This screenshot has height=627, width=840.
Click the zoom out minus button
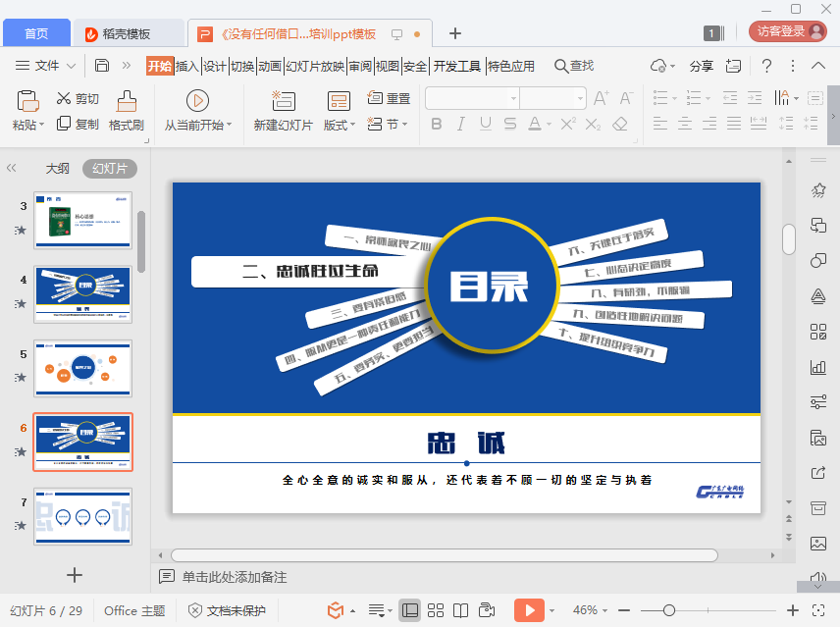(623, 610)
